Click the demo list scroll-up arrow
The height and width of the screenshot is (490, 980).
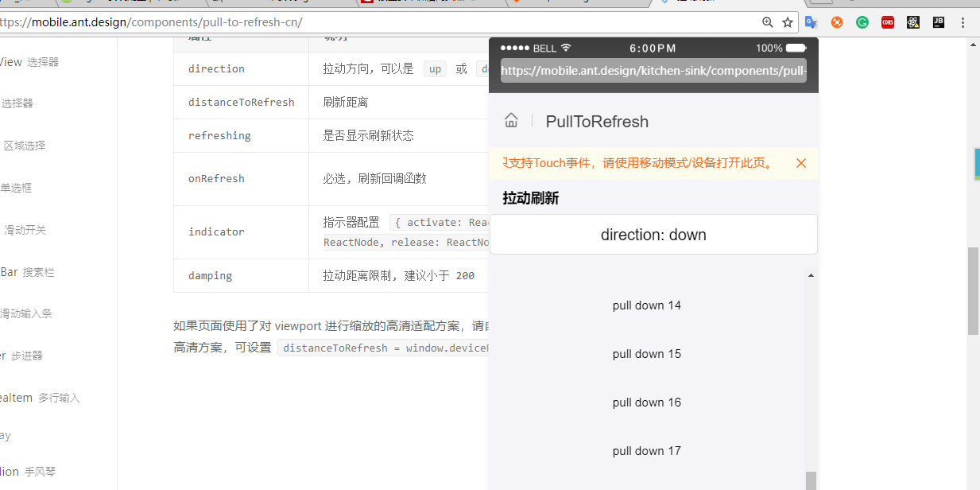811,275
